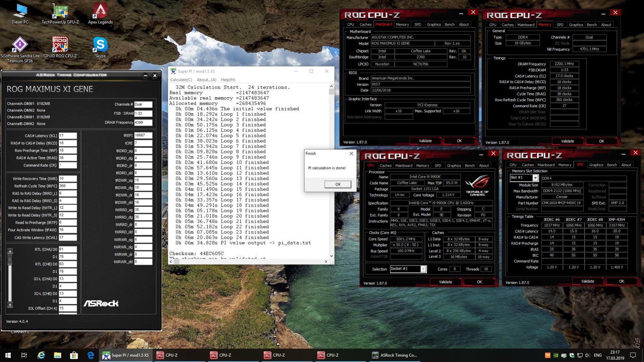644x362 pixels.
Task: Switch to ASRock Timing Configurator taskbar button
Action: click(395, 355)
